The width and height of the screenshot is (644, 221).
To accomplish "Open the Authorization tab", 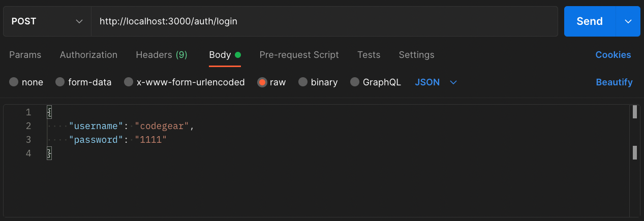I will click(x=88, y=55).
